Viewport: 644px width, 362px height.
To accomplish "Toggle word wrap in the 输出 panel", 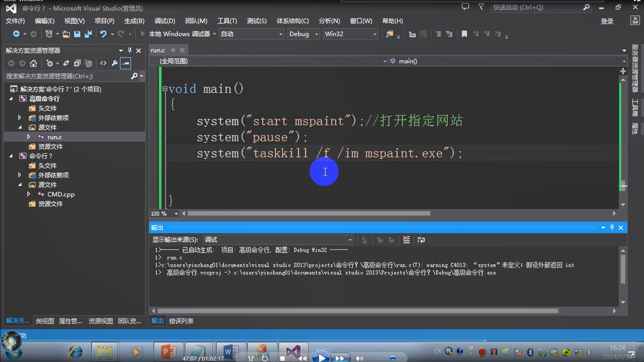I will pyautogui.click(x=421, y=240).
